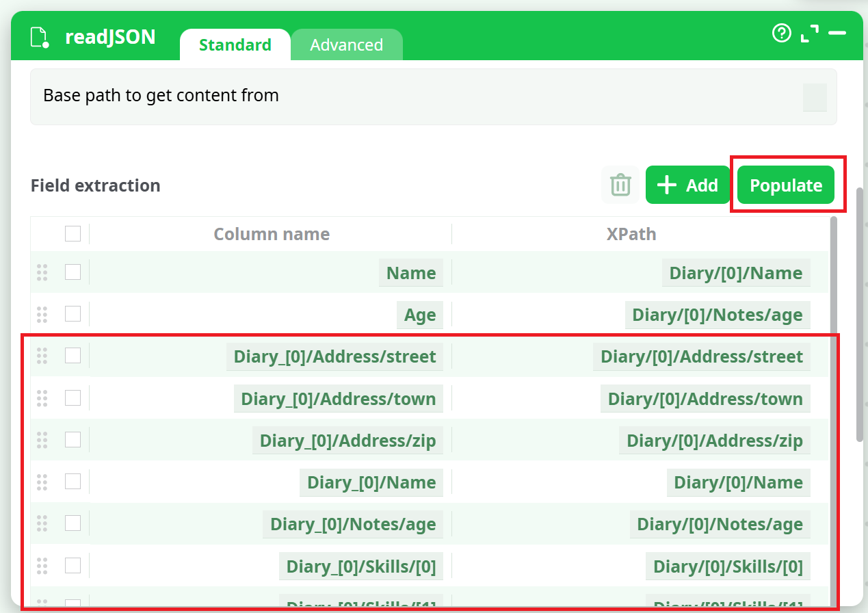
Task: Open the help question mark icon
Action: [x=781, y=33]
